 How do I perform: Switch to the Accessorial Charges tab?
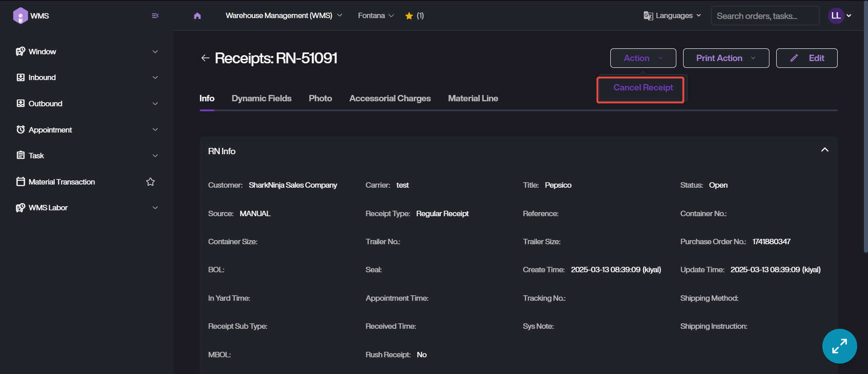pos(390,99)
